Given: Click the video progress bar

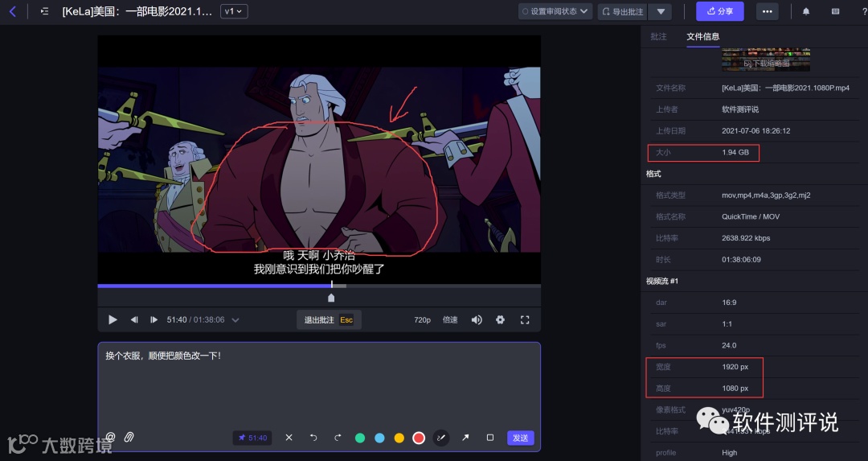Looking at the screenshot, I should click(319, 286).
